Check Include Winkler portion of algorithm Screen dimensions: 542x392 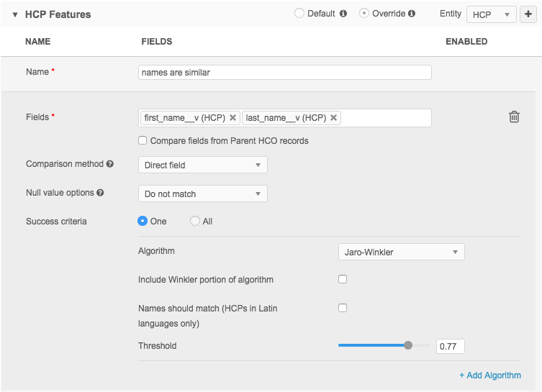(343, 279)
